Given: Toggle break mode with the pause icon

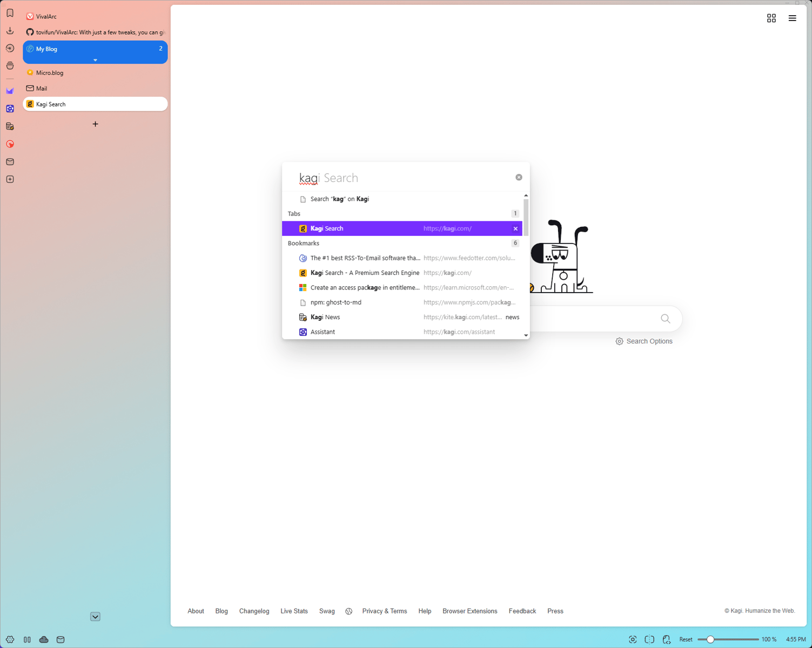Looking at the screenshot, I should coord(27,639).
